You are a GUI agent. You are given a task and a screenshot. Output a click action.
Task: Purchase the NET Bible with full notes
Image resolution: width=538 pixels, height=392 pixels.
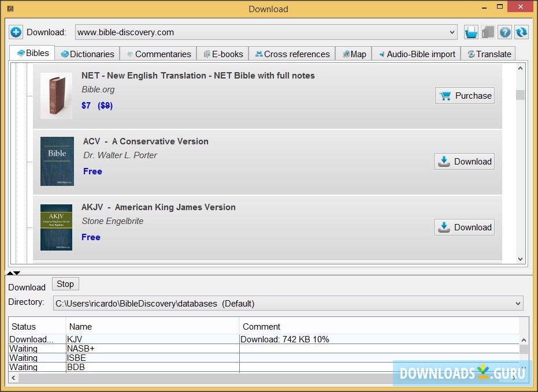tap(465, 96)
